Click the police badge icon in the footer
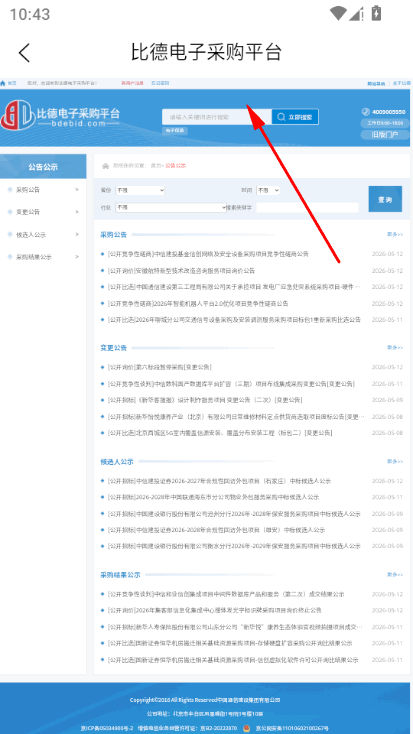The image size is (413, 734). 247,728
